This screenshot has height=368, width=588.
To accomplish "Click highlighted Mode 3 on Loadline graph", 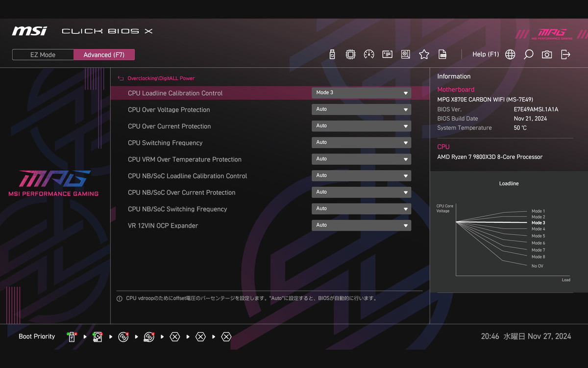I will pos(538,223).
